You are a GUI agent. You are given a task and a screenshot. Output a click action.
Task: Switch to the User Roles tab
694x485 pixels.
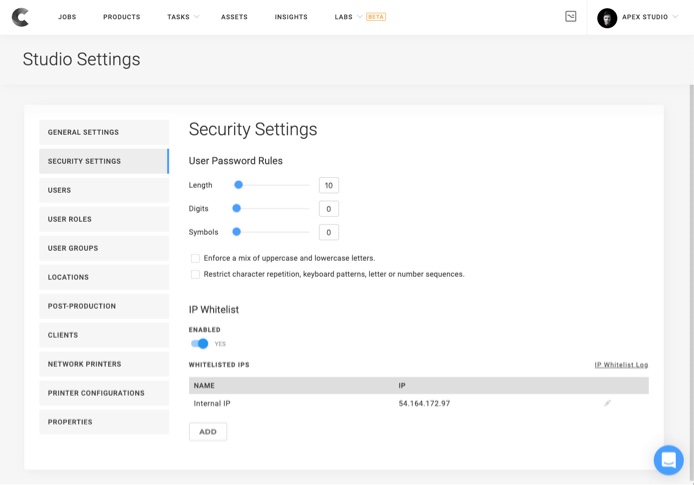[x=104, y=219]
